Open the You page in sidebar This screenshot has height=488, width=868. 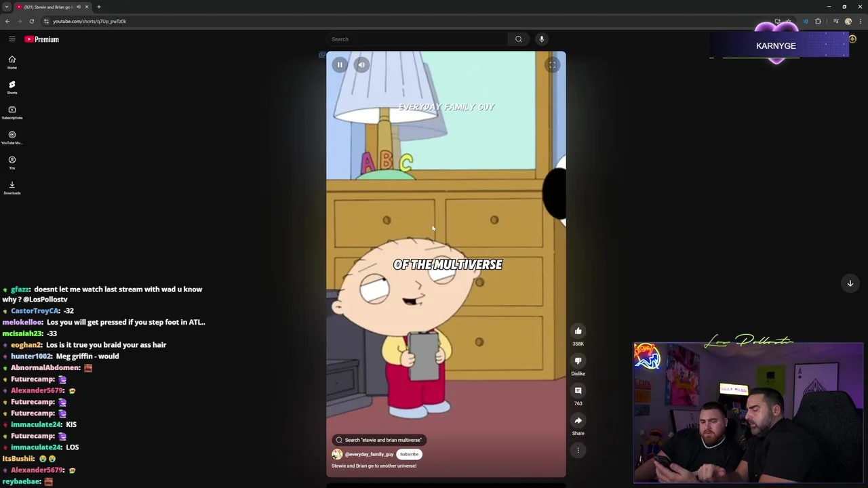pyautogui.click(x=12, y=163)
